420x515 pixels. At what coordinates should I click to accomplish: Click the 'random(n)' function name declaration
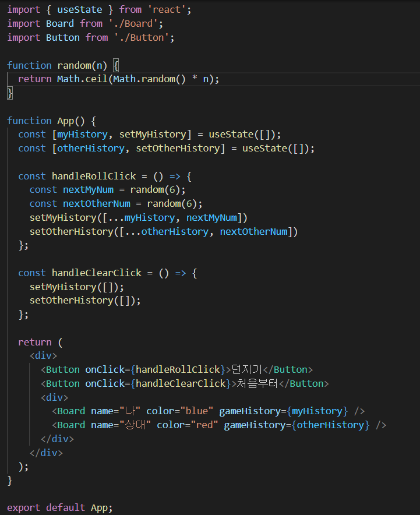click(x=82, y=65)
